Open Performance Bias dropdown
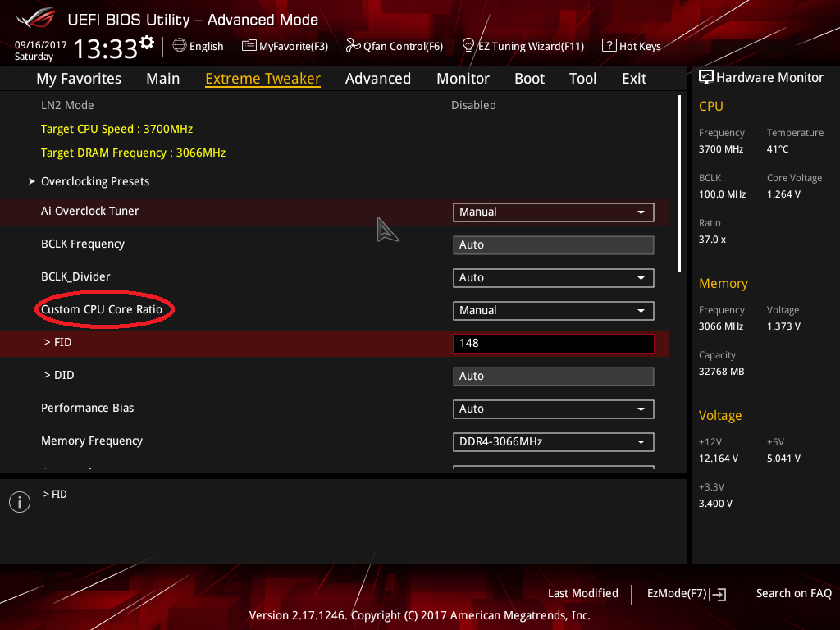840x630 pixels. coord(554,409)
